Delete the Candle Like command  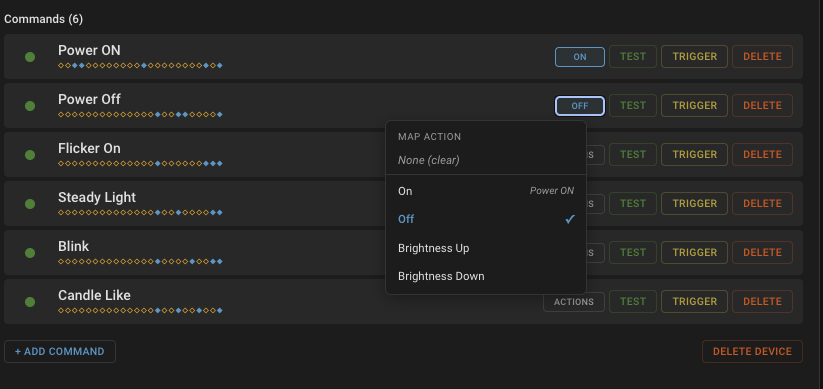pos(762,302)
